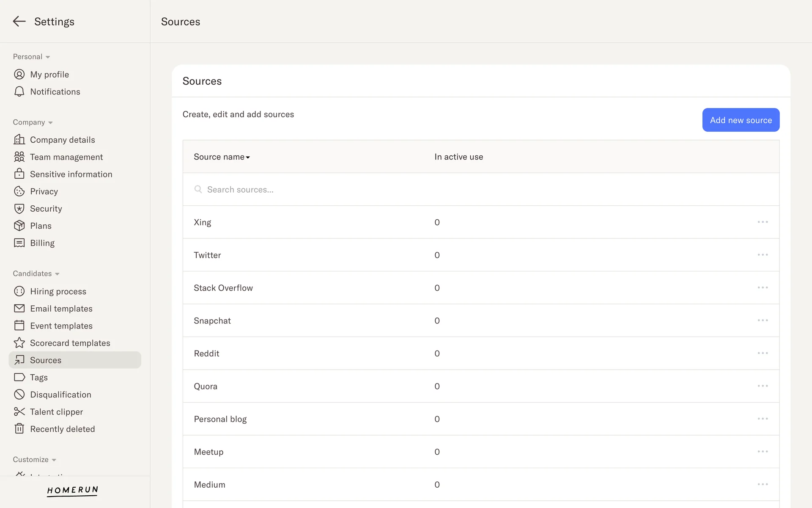Image resolution: width=812 pixels, height=508 pixels.
Task: Open My profile via its person icon
Action: point(19,75)
